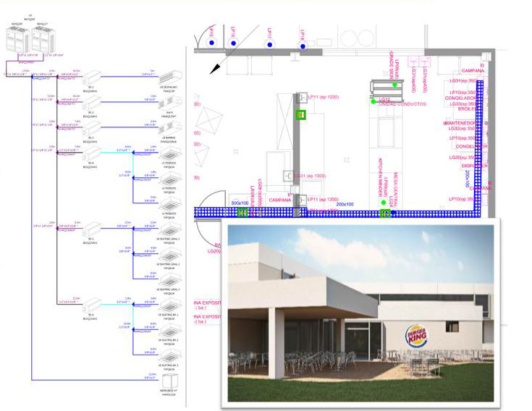Select green dot next to GRADE SIGN
The image size is (532, 411).
tap(395, 85)
